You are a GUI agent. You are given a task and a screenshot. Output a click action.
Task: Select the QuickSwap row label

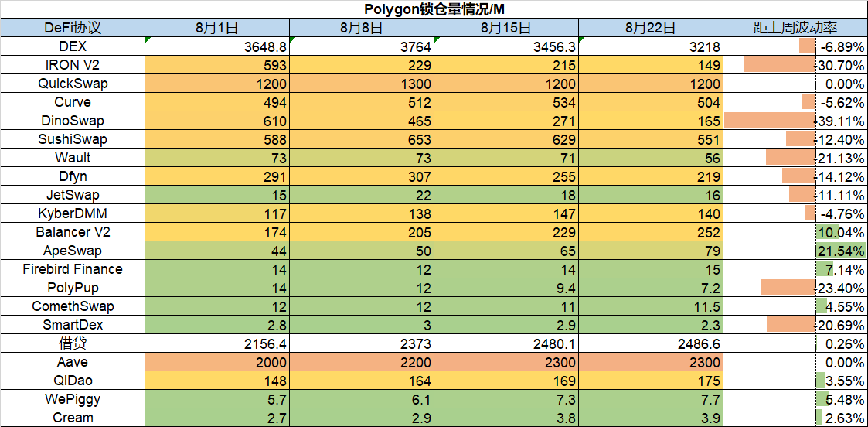pyautogui.click(x=73, y=84)
